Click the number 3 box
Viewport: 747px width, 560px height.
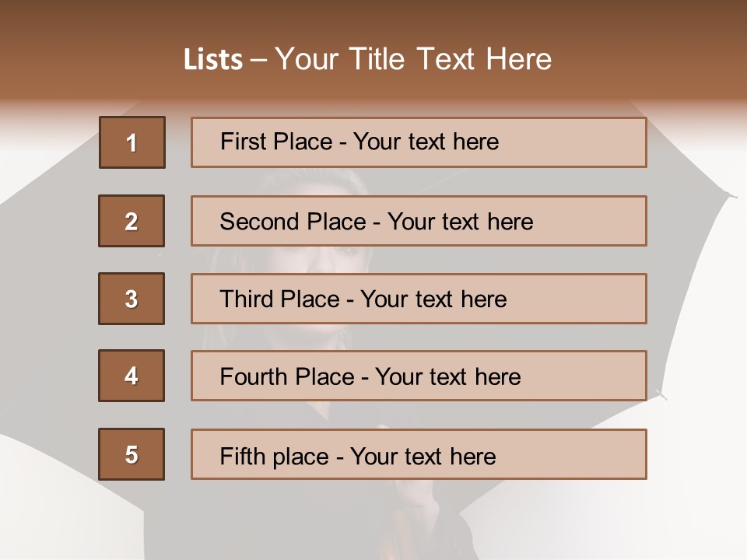click(132, 299)
